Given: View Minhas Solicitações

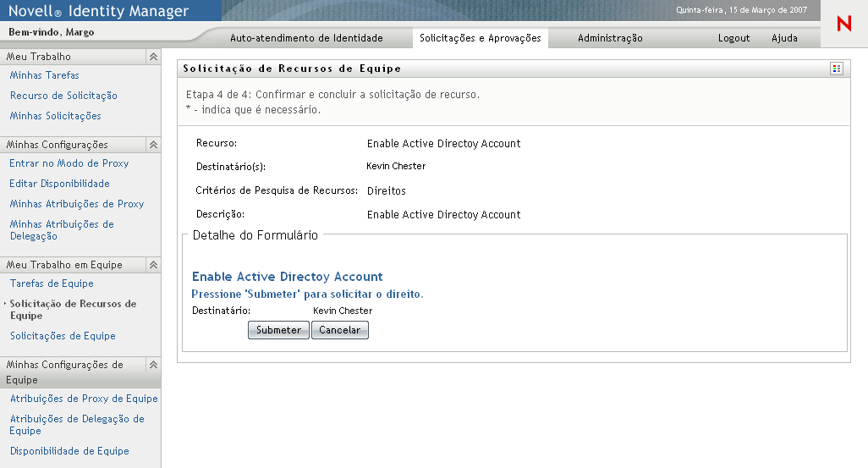Looking at the screenshot, I should point(55,116).
